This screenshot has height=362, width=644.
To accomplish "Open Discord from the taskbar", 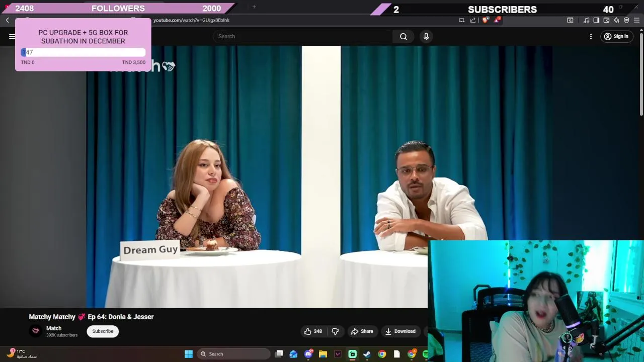I will [308, 354].
